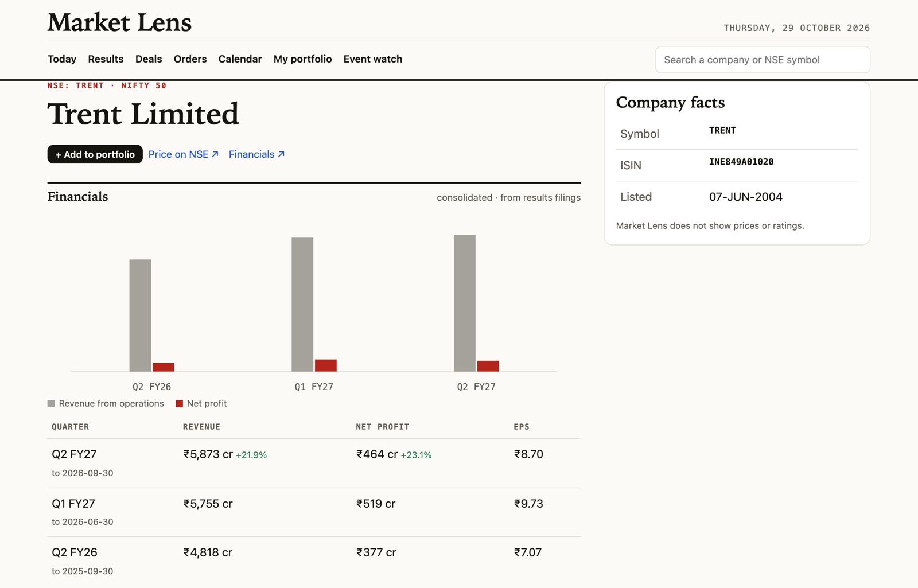The width and height of the screenshot is (918, 588).
Task: Click the Add to portfolio button
Action: 95,154
